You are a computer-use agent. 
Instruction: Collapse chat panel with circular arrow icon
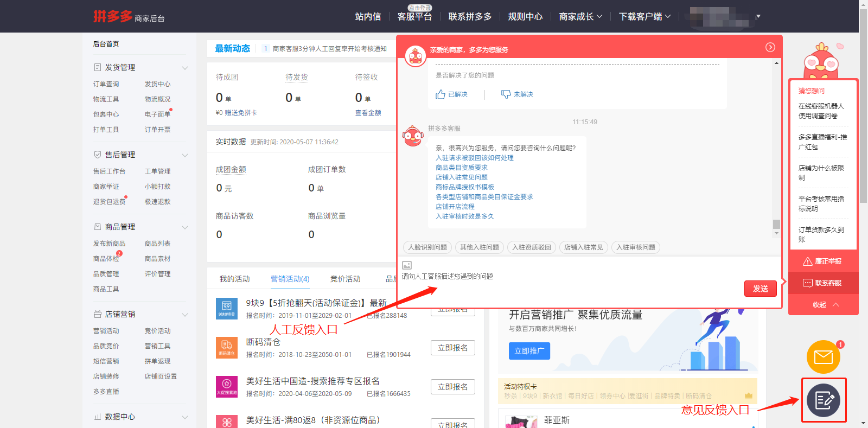(770, 47)
